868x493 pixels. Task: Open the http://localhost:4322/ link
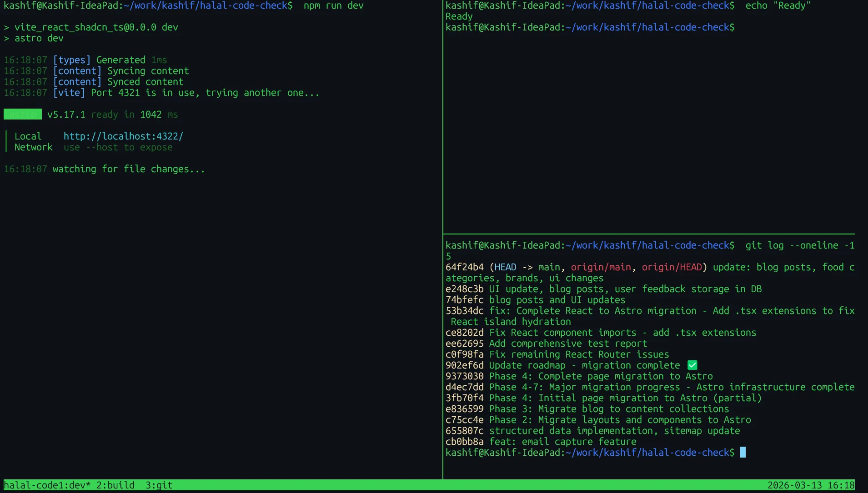(x=123, y=136)
